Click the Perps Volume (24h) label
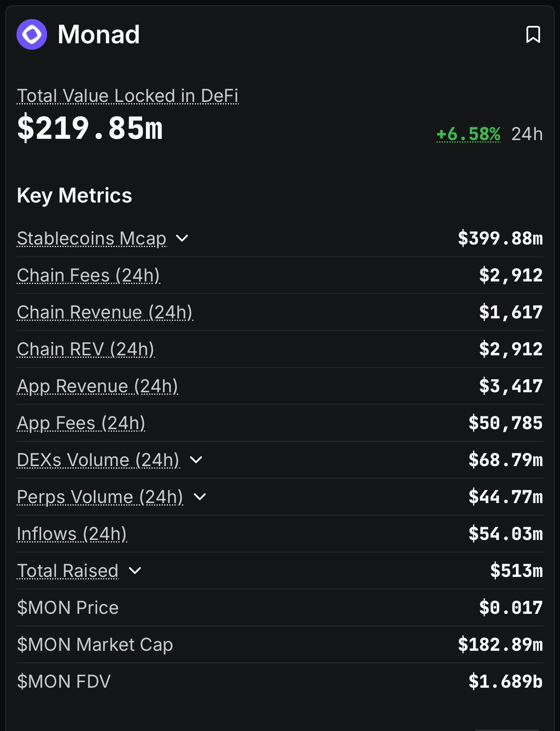The height and width of the screenshot is (731, 560). click(100, 497)
